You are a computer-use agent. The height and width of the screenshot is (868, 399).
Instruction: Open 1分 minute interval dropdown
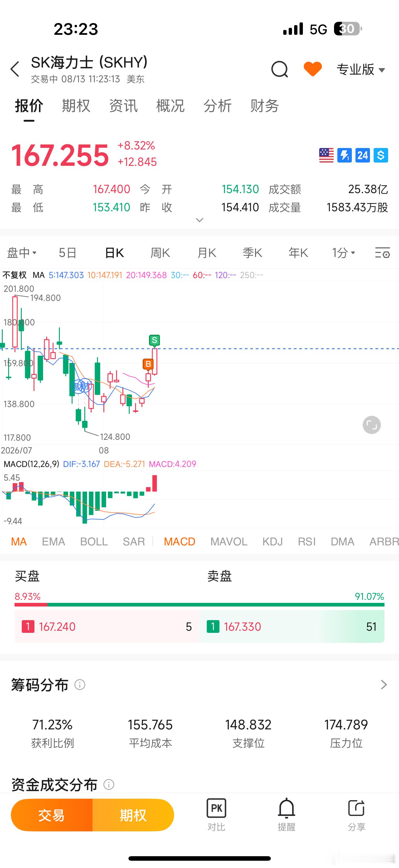pos(343,252)
